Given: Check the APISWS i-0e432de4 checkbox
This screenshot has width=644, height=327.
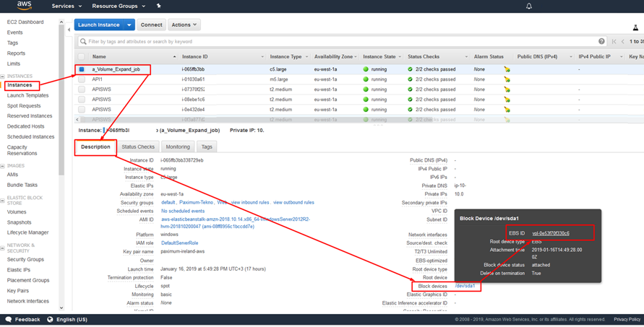Looking at the screenshot, I should tap(82, 110).
